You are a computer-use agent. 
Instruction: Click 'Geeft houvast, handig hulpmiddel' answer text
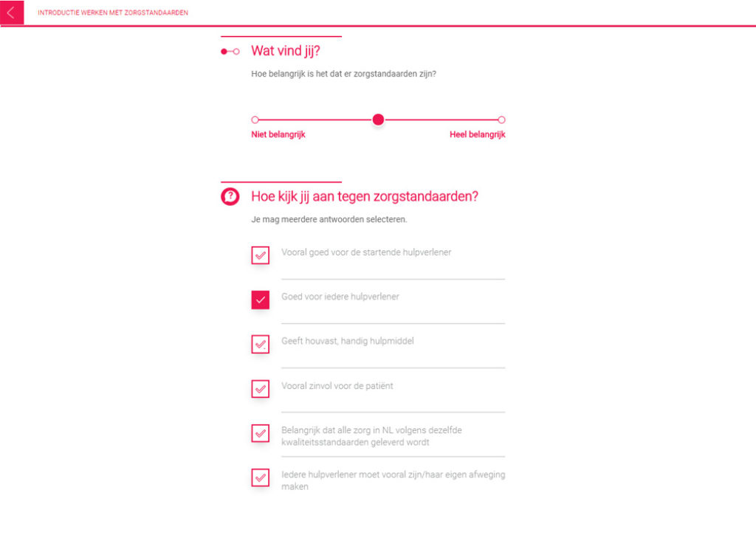coord(348,341)
